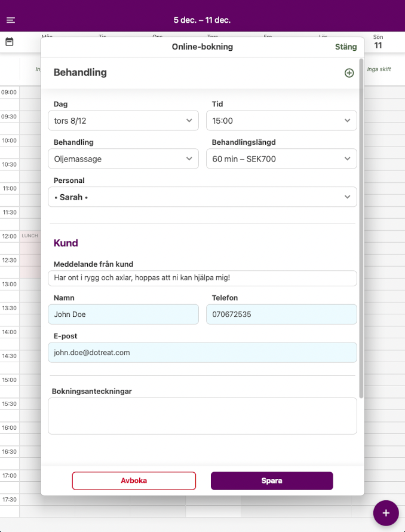This screenshot has width=405, height=532.
Task: Change Behandlingslängd from 60 min – SEK700
Action: [x=281, y=159]
